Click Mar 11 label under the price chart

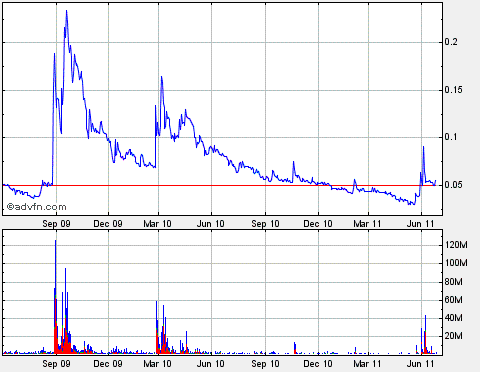[x=367, y=223]
